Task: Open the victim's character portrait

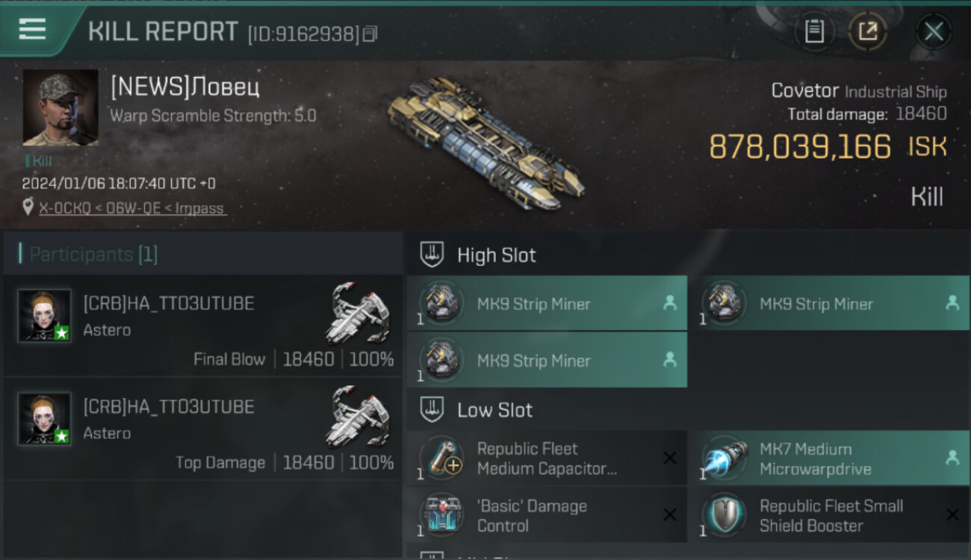Action: click(61, 108)
